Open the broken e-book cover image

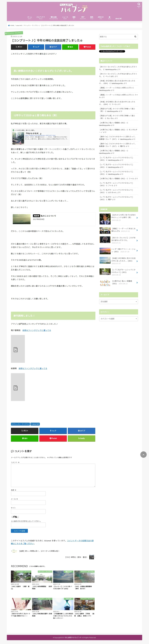[18, 349]
